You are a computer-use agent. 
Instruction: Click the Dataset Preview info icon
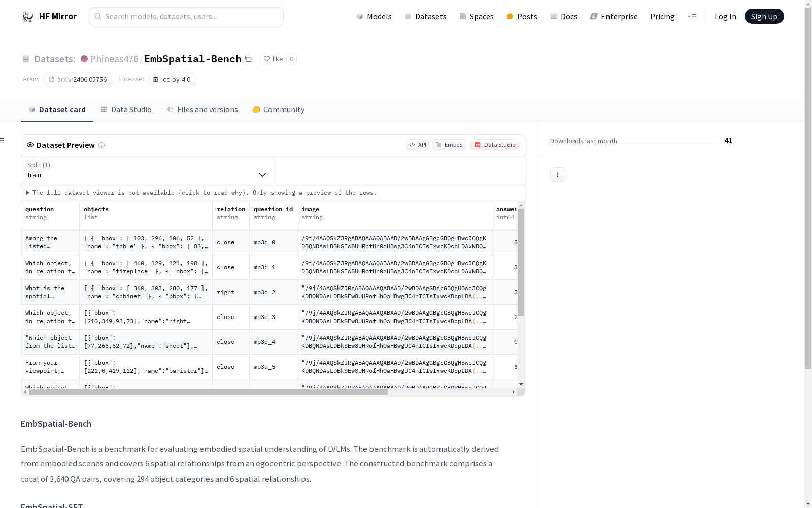(101, 145)
